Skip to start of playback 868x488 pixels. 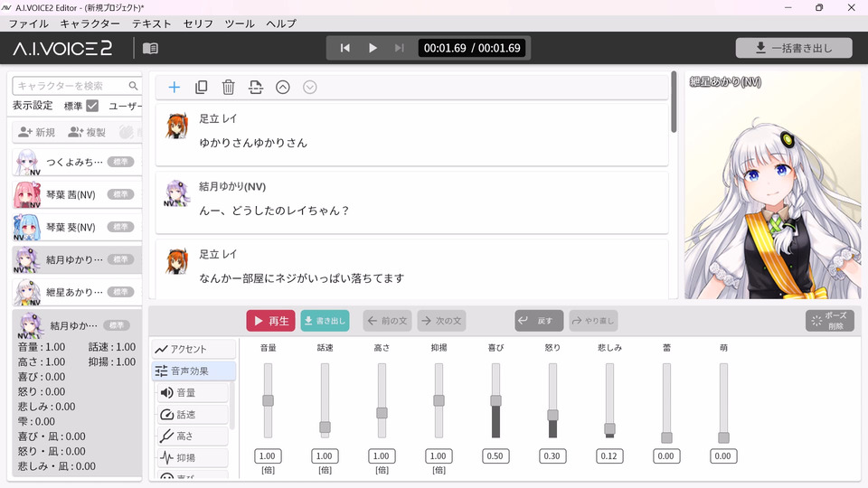pyautogui.click(x=344, y=48)
